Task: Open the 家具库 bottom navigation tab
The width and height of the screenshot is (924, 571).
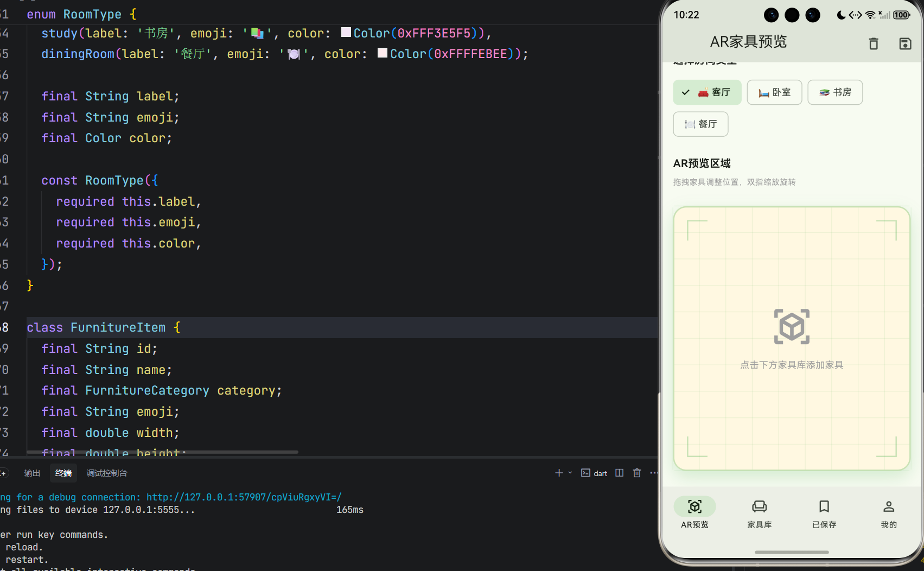Action: tap(759, 513)
